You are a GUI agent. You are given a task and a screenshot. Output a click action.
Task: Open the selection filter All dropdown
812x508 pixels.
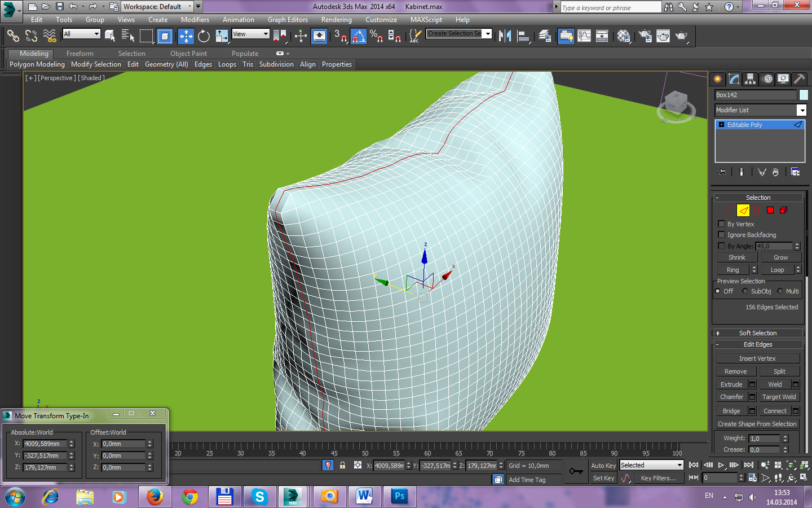(81, 34)
